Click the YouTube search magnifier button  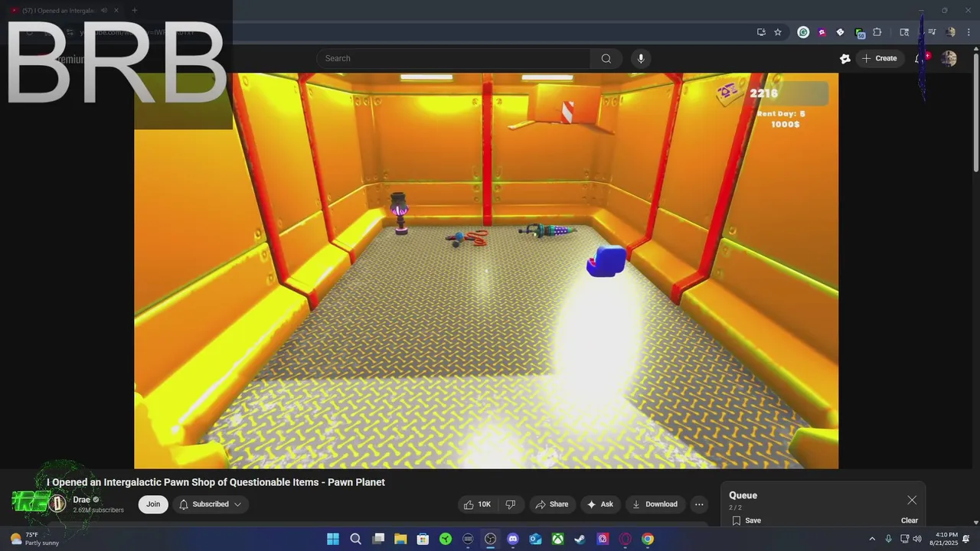pyautogui.click(x=606, y=58)
